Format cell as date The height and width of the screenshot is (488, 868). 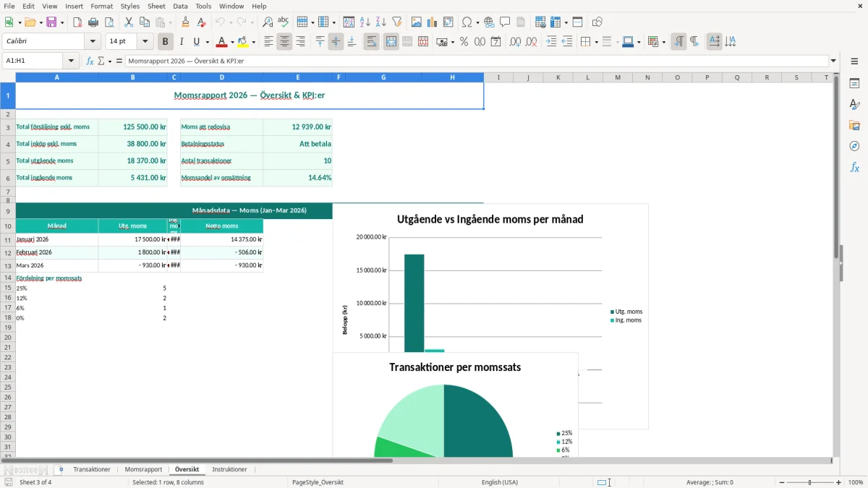coord(495,42)
